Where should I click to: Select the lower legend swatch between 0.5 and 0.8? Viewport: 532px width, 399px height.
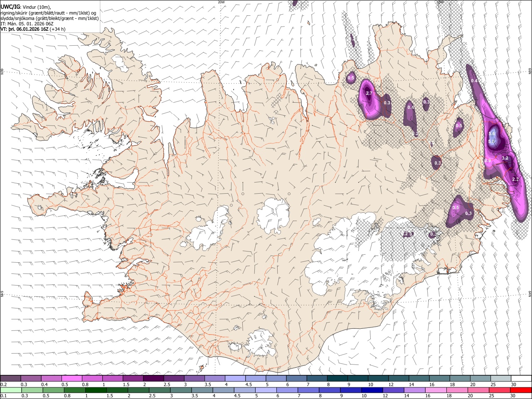coord(53,390)
